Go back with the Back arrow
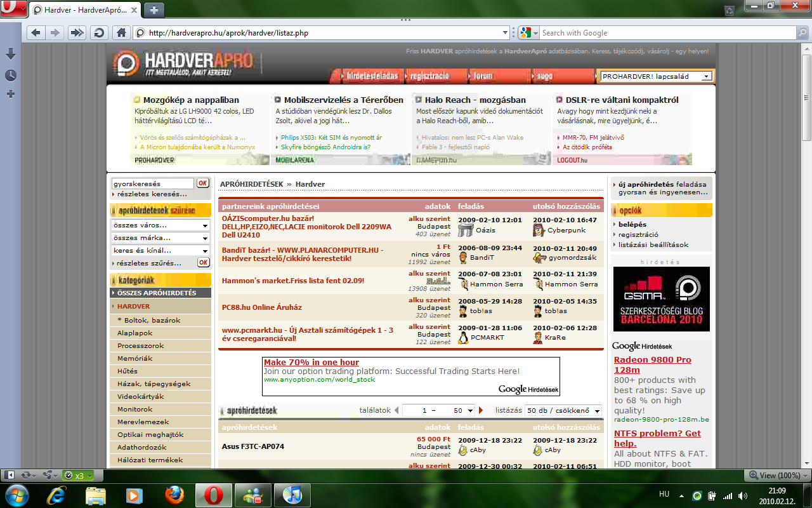The image size is (812, 508). coord(36,33)
